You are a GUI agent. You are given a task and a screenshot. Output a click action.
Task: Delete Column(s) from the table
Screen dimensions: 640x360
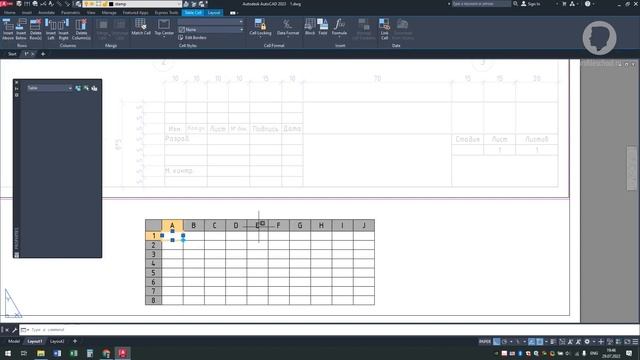tap(81, 29)
